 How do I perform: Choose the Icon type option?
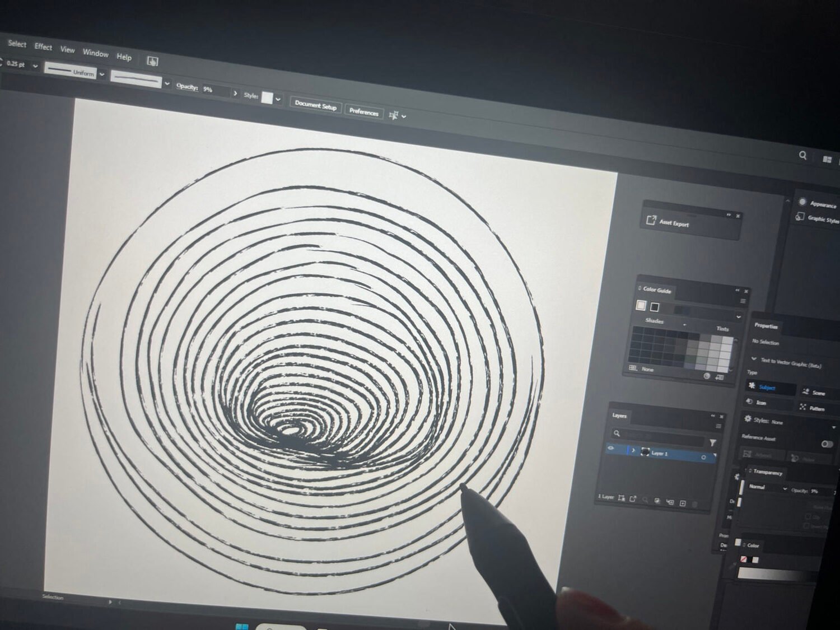768,403
